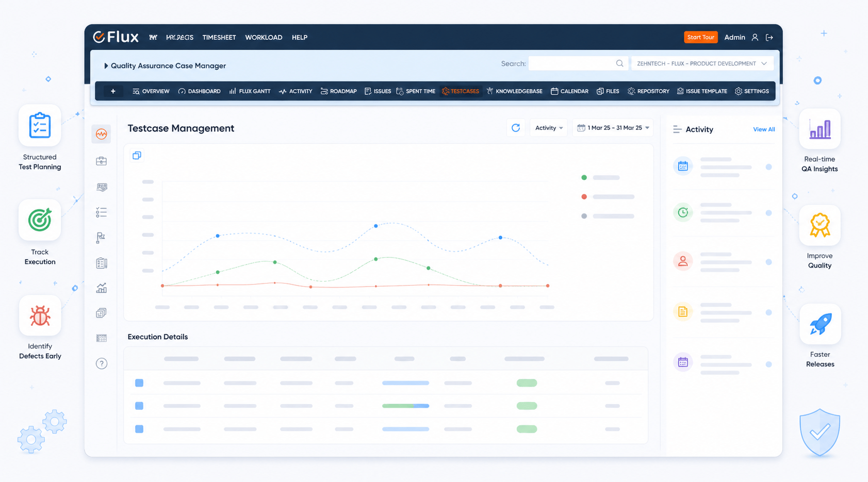Open the ZEHNTECH - FLUX - PRODUCT DEVELOPMENT project selector
Screen dimensions: 868x482
pos(702,63)
